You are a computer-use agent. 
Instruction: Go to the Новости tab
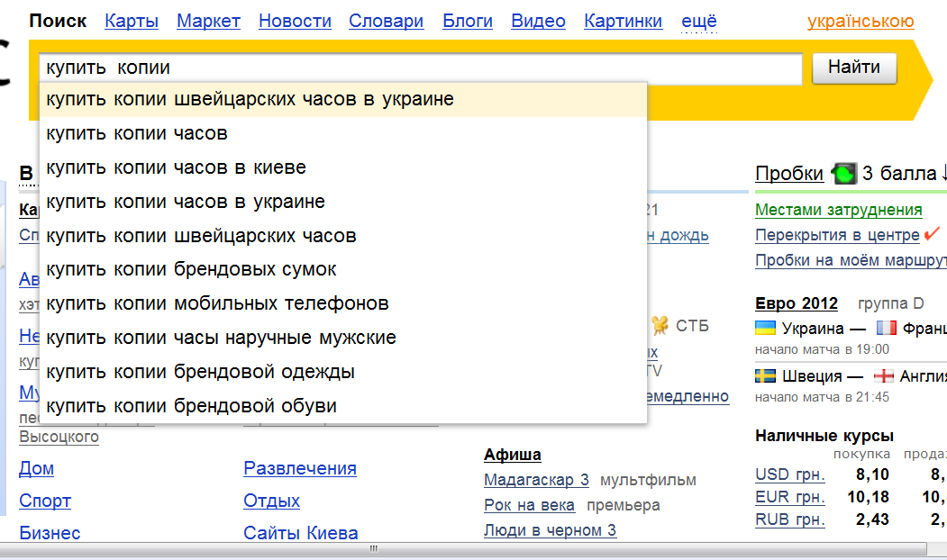pos(295,21)
